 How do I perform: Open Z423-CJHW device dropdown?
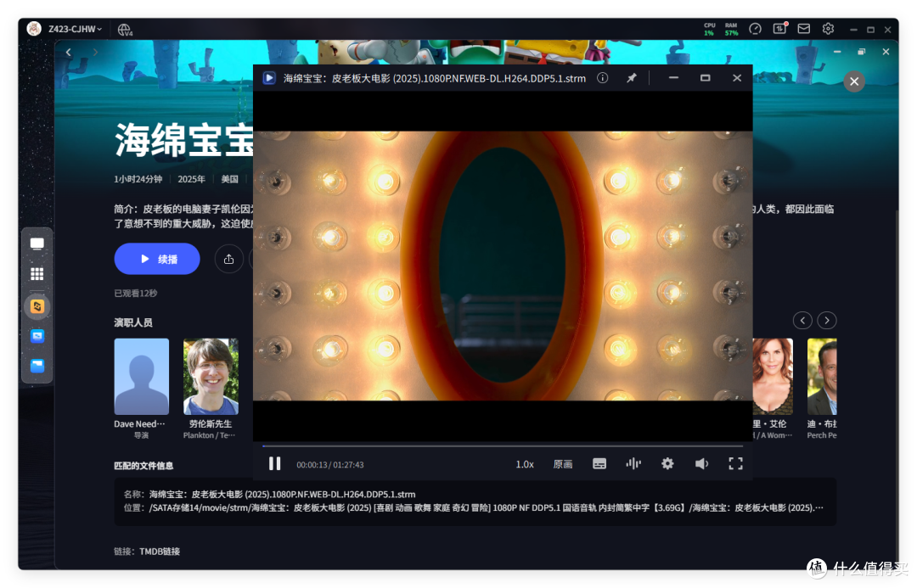pyautogui.click(x=75, y=29)
